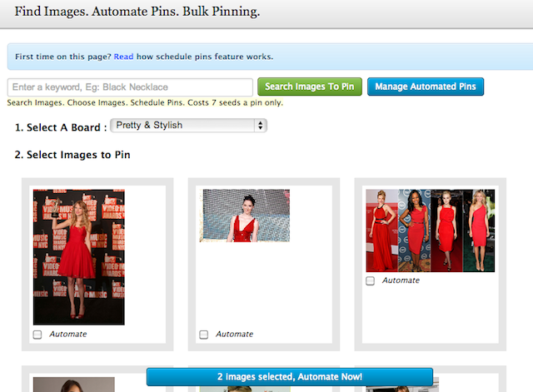Image resolution: width=533 pixels, height=392 pixels.
Task: Click the '2 Images selected, Automate Now!' button
Action: coord(290,377)
